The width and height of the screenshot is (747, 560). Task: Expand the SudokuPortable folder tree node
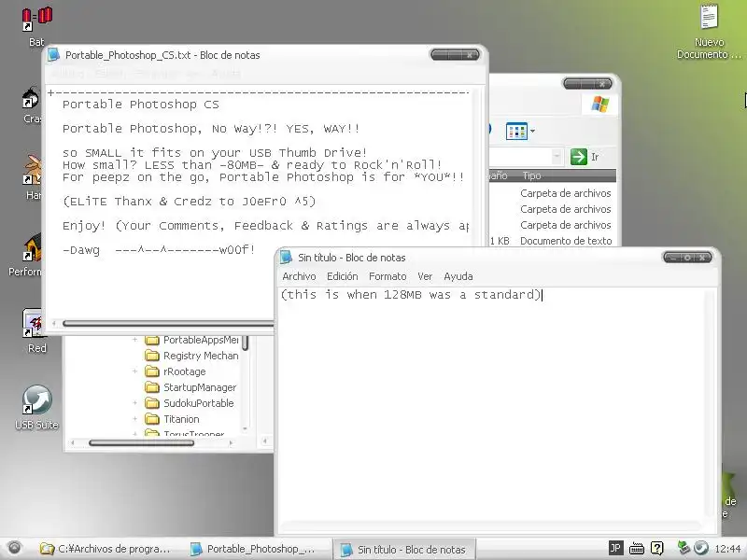pyautogui.click(x=134, y=403)
